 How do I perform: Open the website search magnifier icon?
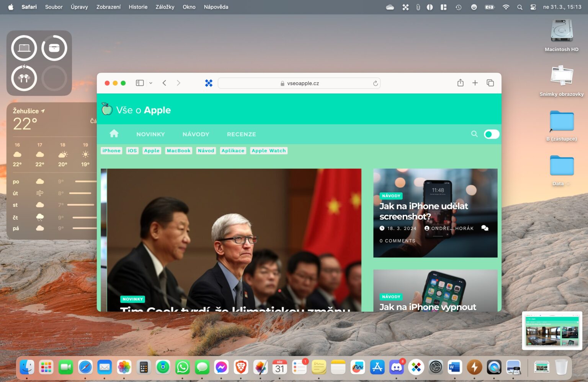[x=474, y=134]
